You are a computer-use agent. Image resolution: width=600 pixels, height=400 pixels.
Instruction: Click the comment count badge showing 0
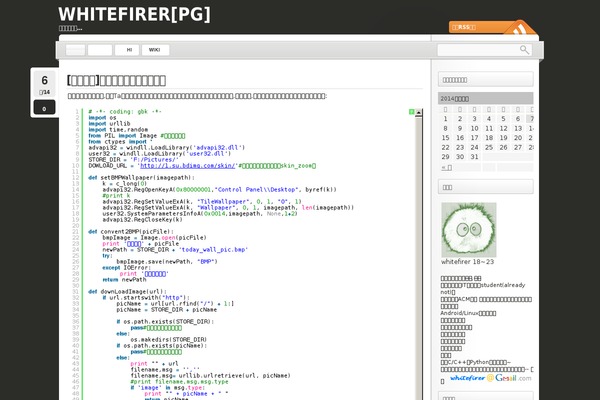click(44, 108)
